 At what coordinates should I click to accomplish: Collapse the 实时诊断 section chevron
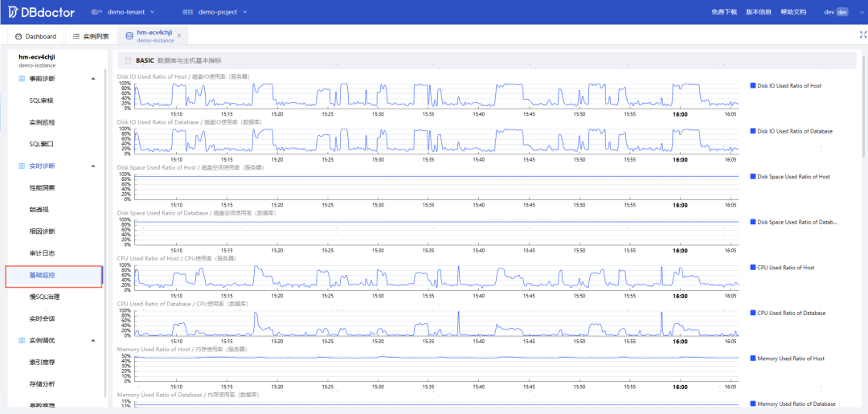pos(93,166)
